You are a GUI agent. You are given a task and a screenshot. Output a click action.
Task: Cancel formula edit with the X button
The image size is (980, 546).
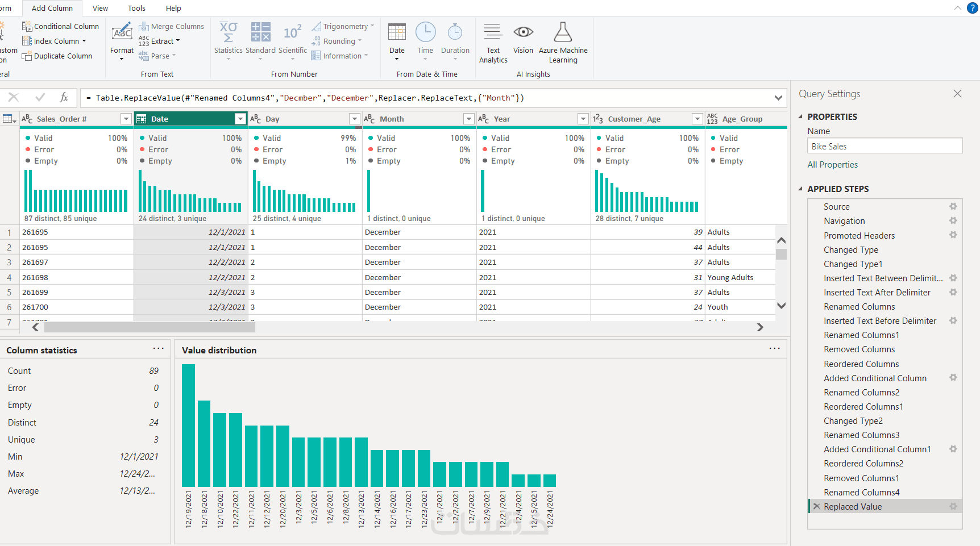[x=14, y=98]
